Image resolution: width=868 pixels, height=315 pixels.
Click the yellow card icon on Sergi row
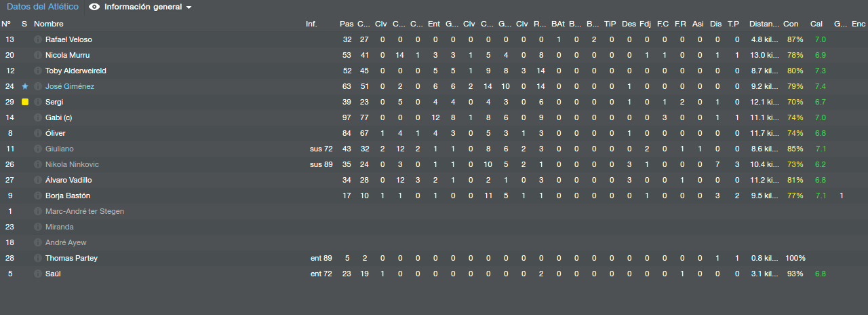[x=25, y=103]
